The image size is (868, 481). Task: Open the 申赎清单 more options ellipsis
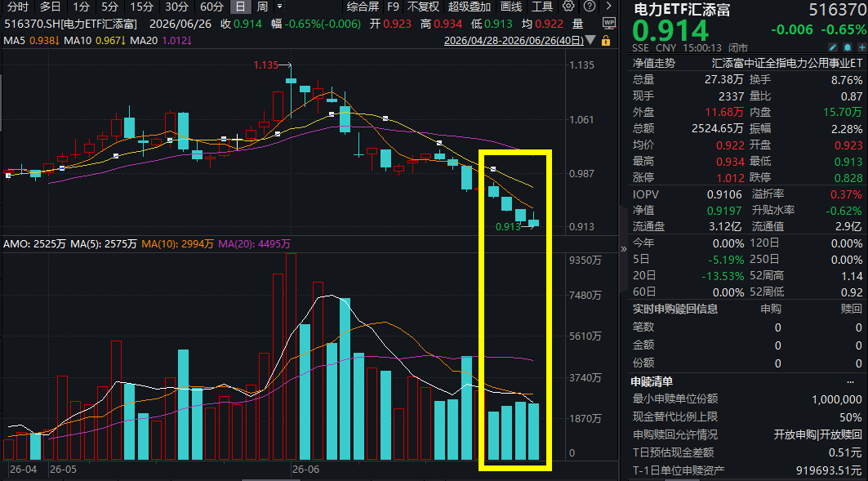[x=850, y=382]
